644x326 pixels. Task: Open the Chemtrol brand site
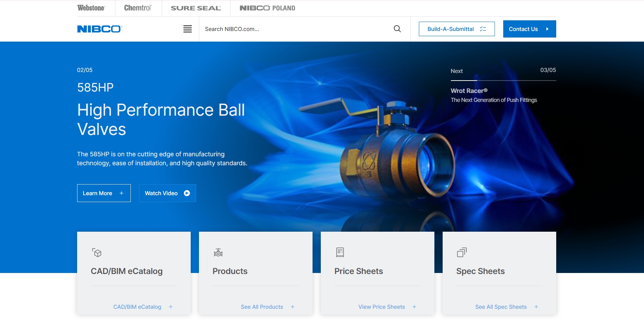click(x=138, y=8)
